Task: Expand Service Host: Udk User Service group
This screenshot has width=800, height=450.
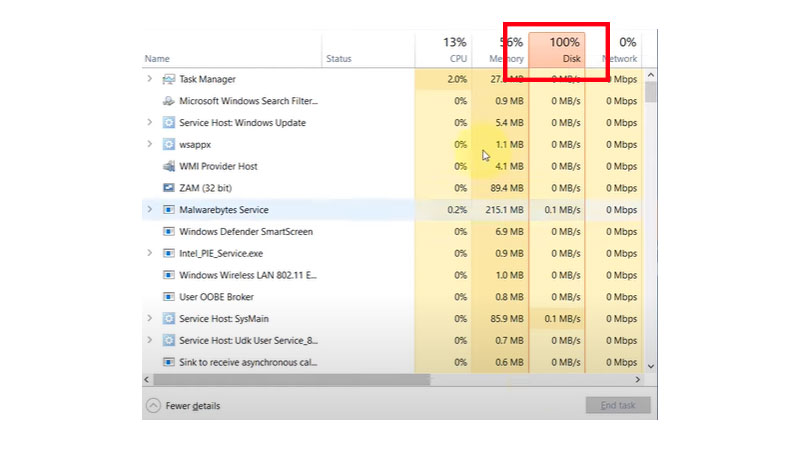Action: (x=149, y=340)
